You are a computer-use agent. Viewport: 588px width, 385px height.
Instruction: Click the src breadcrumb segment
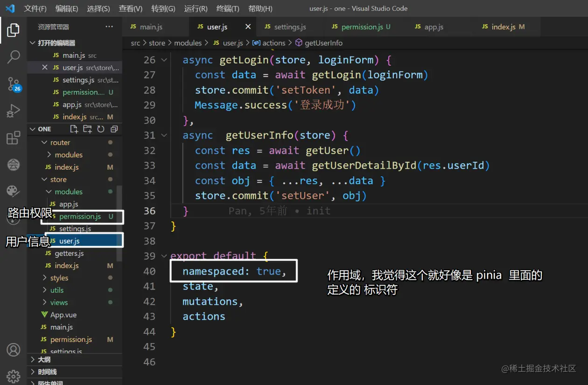click(x=135, y=43)
